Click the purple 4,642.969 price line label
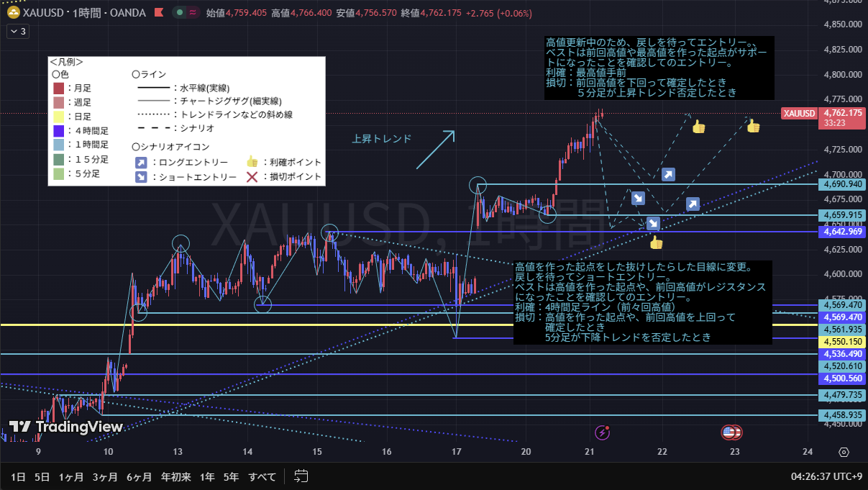The height and width of the screenshot is (490, 868). tap(841, 232)
